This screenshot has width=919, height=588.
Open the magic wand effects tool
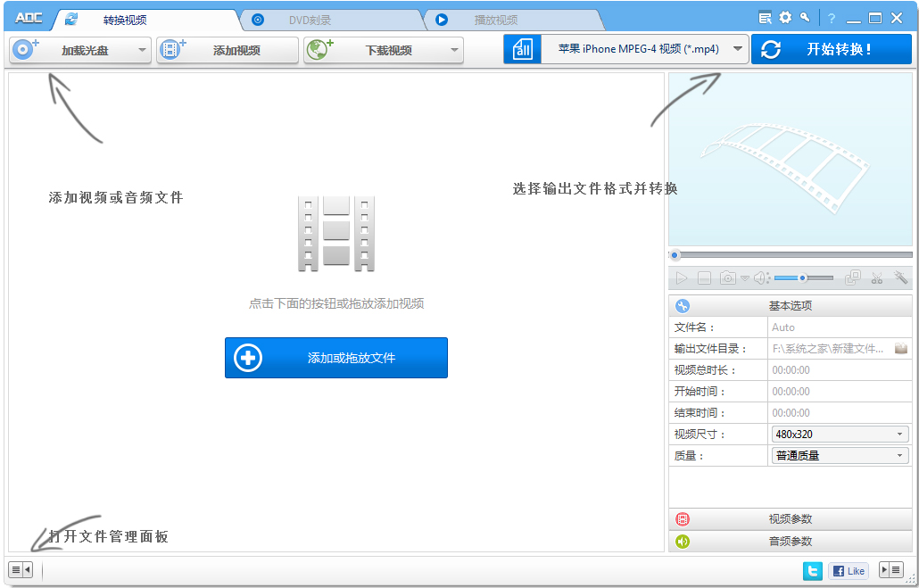(x=900, y=278)
